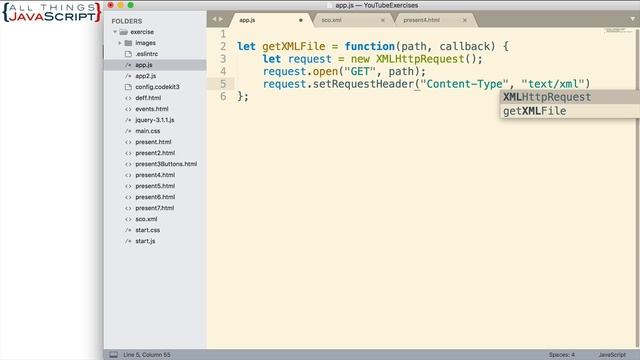Click line number 2 in gutter
Viewport: 640px width, 360px height.
click(x=223, y=46)
